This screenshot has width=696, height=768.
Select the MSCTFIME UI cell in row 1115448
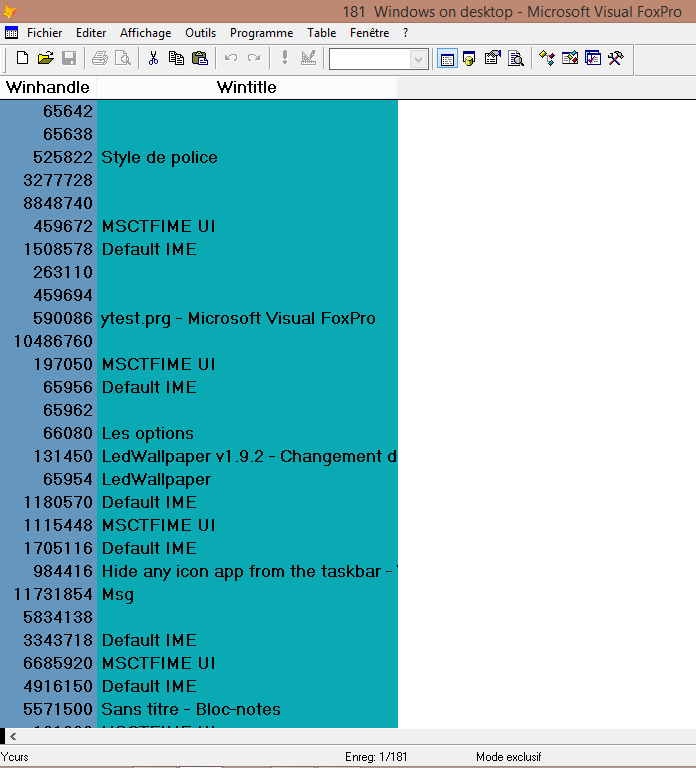point(247,526)
